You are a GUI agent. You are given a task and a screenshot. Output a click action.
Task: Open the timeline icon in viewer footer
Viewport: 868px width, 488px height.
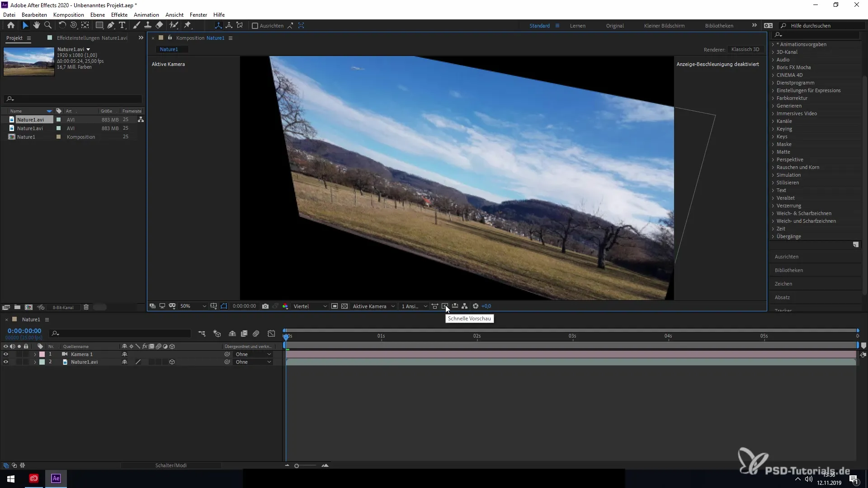tap(455, 306)
